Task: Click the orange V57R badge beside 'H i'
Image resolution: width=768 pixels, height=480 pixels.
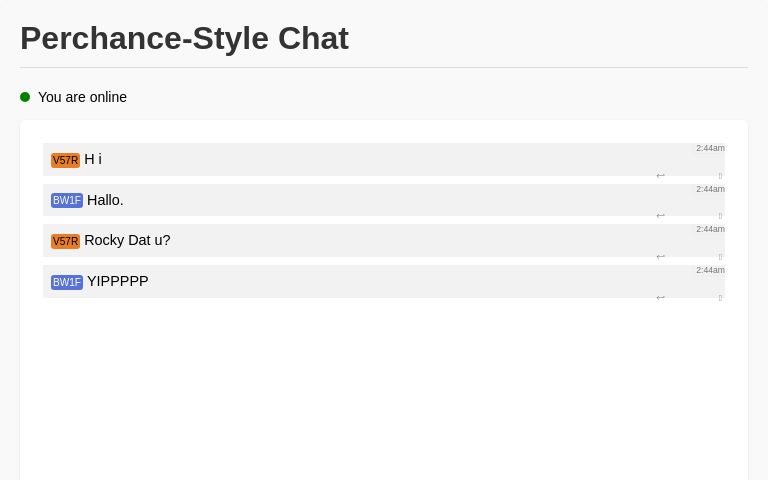Action: [x=65, y=160]
